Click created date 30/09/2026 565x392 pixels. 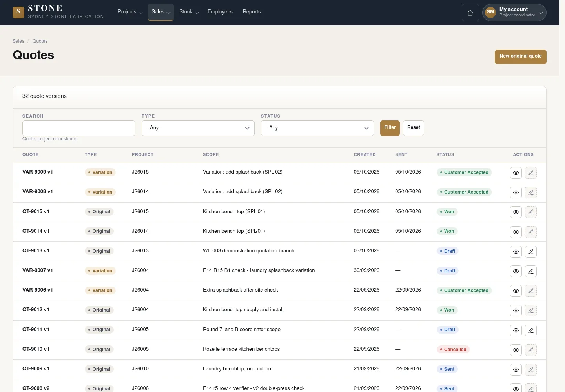(x=366, y=270)
